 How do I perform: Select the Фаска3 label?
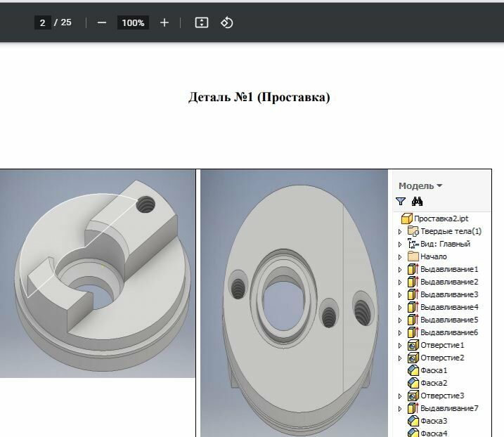(434, 421)
